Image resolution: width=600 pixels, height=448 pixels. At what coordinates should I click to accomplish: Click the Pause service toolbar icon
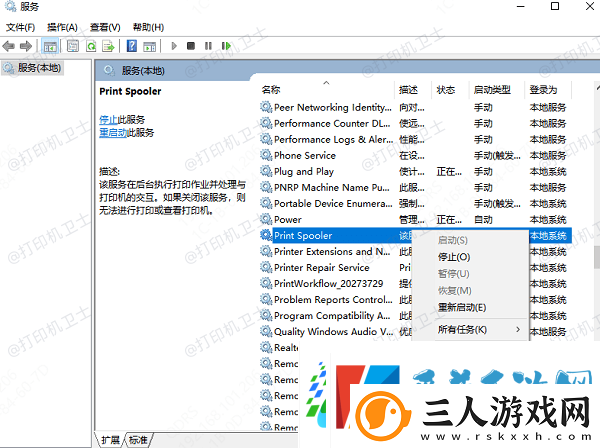(x=208, y=46)
